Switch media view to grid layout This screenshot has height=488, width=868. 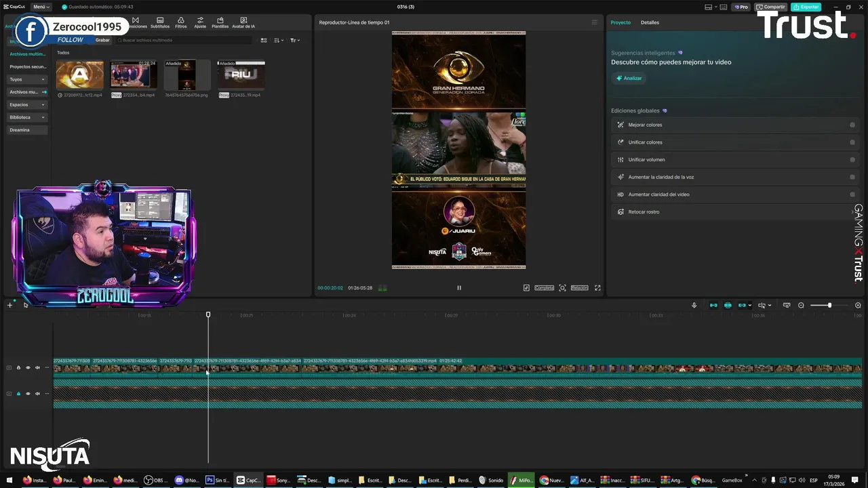[264, 40]
